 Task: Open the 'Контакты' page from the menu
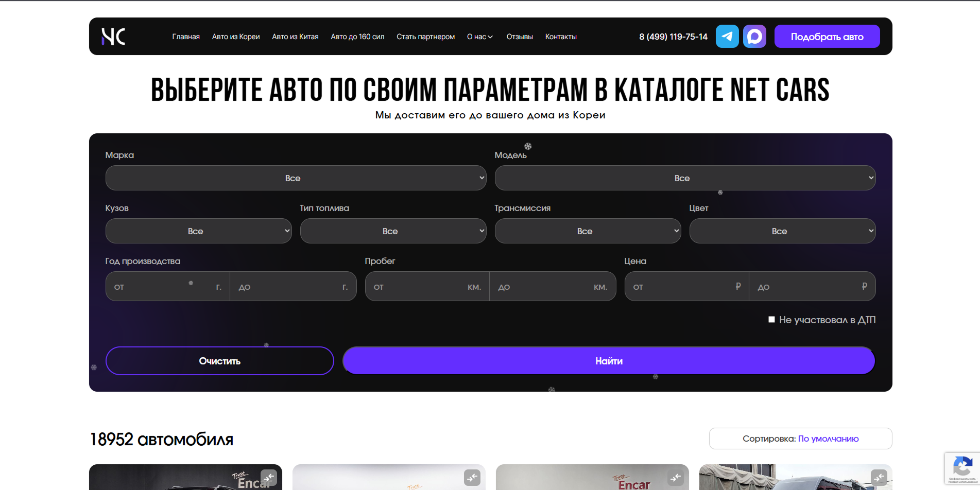(561, 37)
